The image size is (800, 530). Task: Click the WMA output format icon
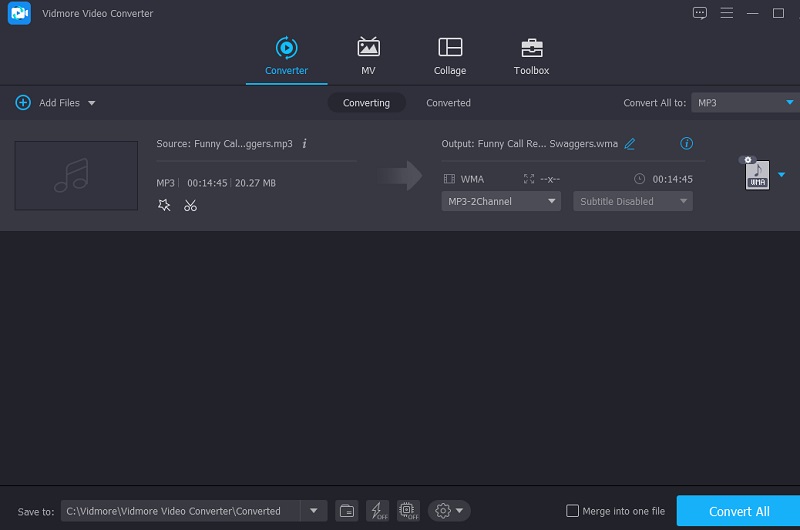pos(757,175)
